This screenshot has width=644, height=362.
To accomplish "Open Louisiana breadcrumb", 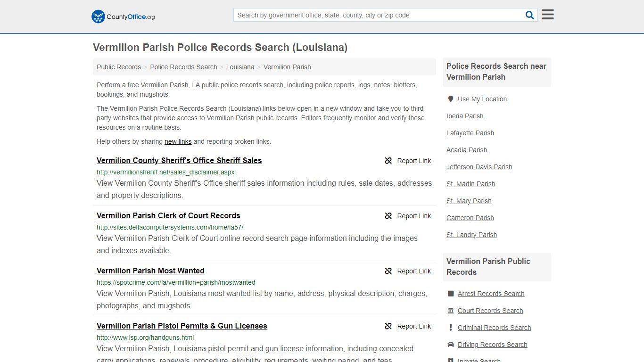I will pos(240,67).
